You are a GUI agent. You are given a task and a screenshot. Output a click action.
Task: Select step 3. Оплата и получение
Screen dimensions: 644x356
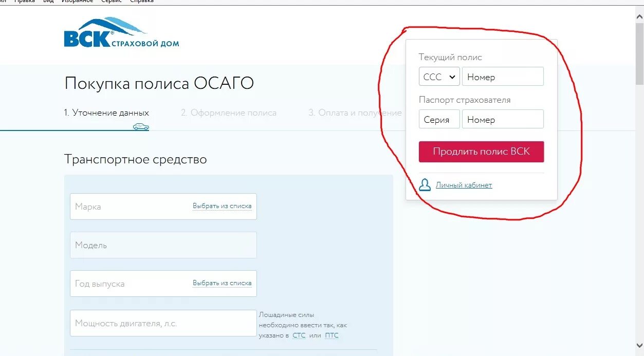[355, 113]
